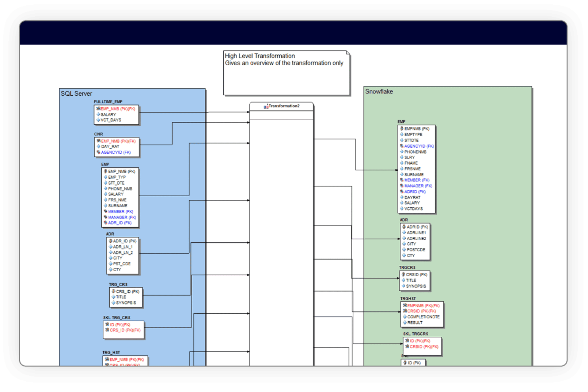Select the ADRLINE2 column text
This screenshot has width=588, height=392.
click(416, 239)
